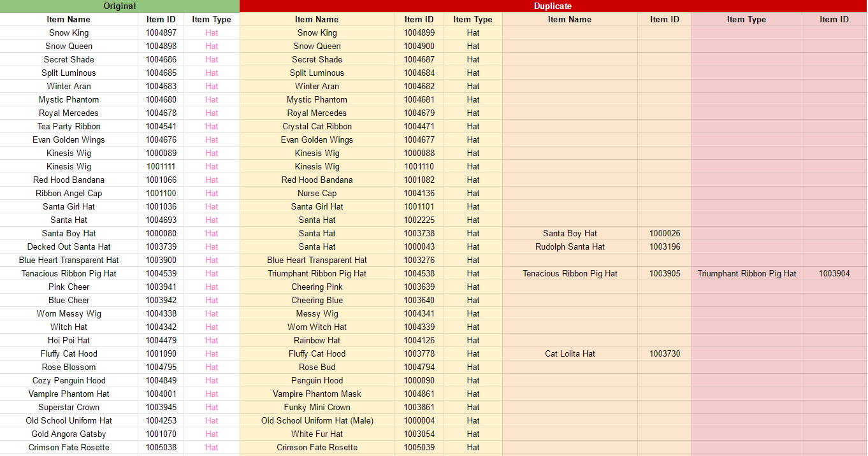
Task: Select the "Funky Mini Crown" cell
Action: click(x=317, y=407)
